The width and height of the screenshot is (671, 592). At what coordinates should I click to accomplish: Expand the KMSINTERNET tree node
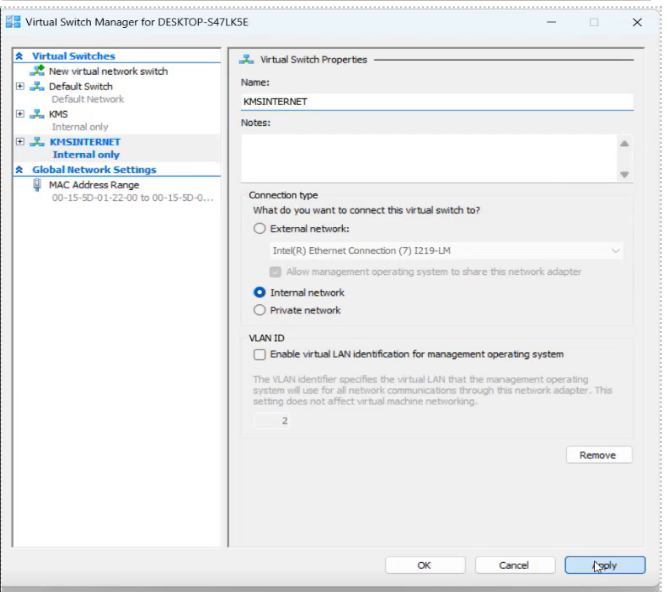click(x=20, y=142)
